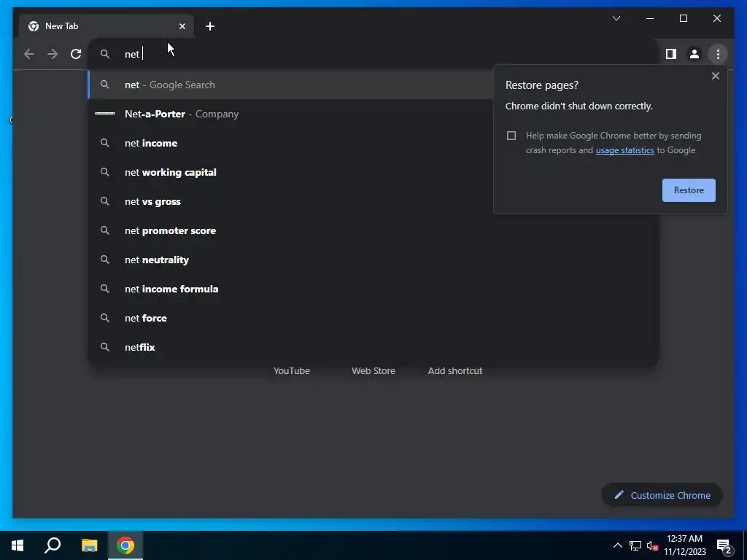
Task: Click Add shortcut
Action: click(x=455, y=370)
